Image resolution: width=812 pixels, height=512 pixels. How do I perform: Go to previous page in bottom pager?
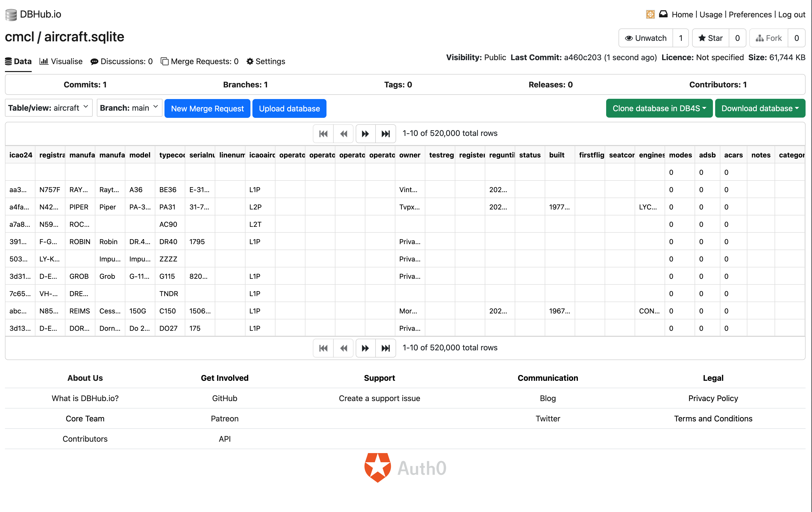click(343, 348)
